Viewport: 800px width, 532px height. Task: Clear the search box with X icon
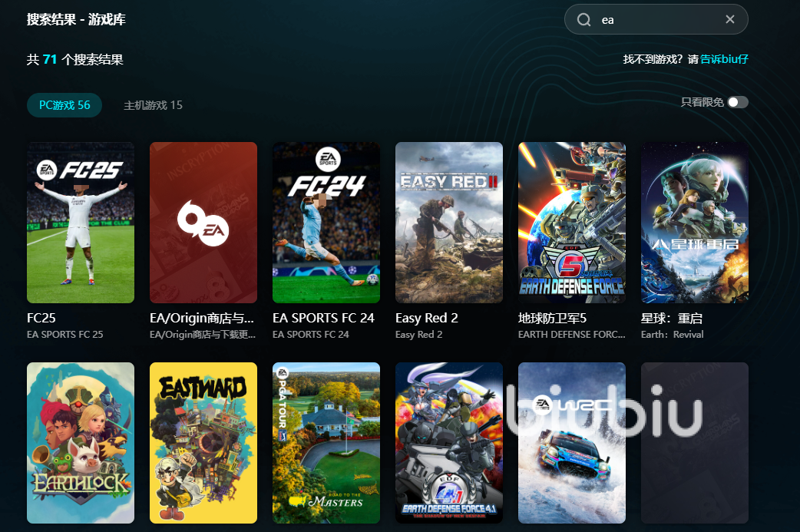(729, 20)
